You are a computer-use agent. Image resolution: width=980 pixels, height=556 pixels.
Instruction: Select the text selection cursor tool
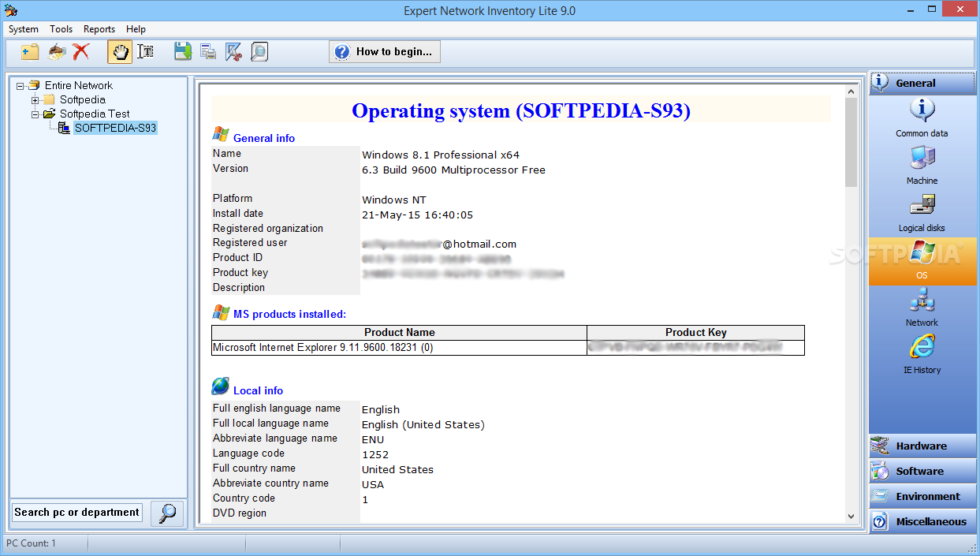click(145, 52)
